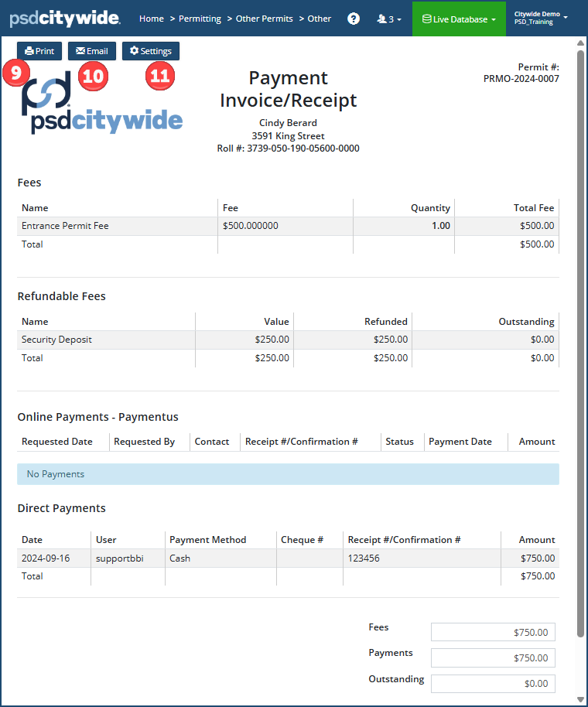Click the Receipt #/Confirmation # header in Online Payments
The width and height of the screenshot is (588, 707).
pyautogui.click(x=301, y=442)
